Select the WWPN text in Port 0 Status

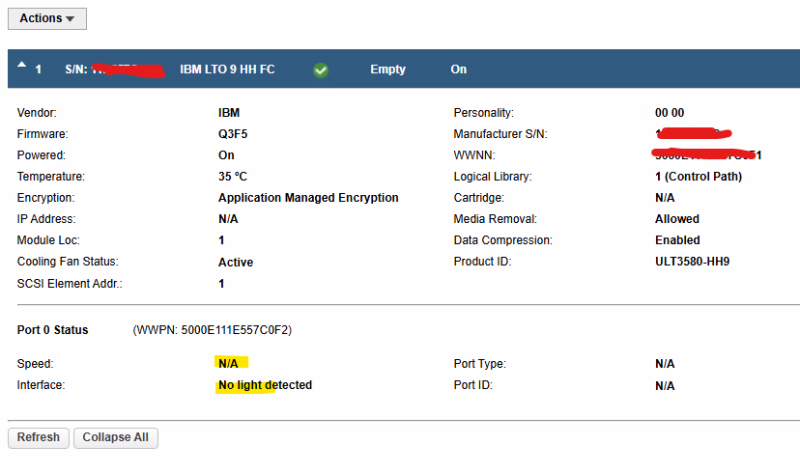point(212,330)
